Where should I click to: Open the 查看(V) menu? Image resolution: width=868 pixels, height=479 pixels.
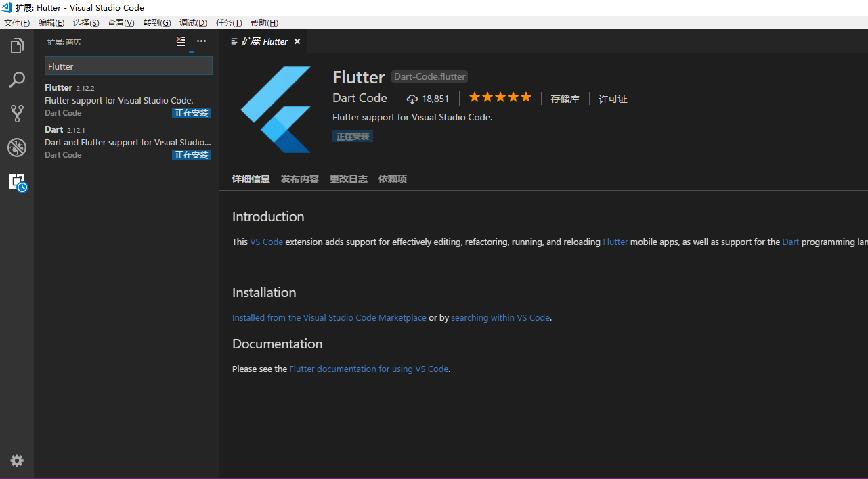[x=121, y=23]
